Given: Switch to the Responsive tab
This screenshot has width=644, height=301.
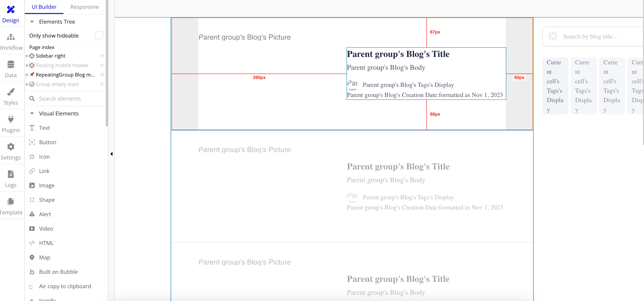Looking at the screenshot, I should 85,7.
